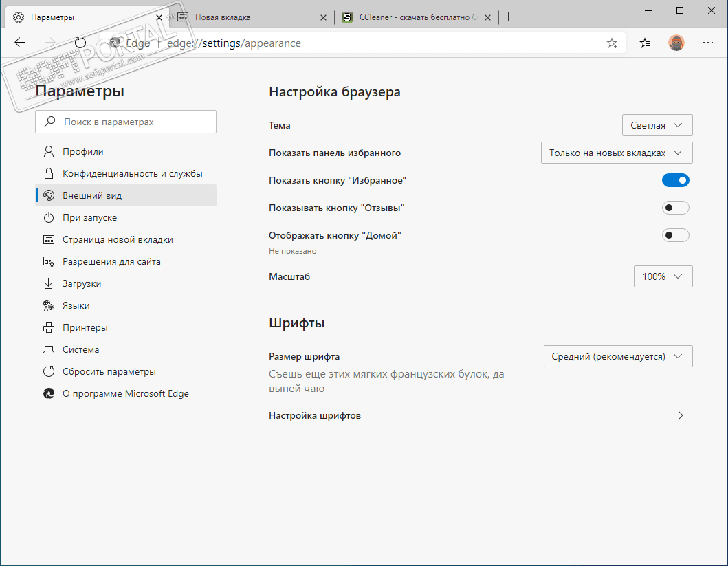This screenshot has width=728, height=566.
Task: Open Система section
Action: [126, 349]
